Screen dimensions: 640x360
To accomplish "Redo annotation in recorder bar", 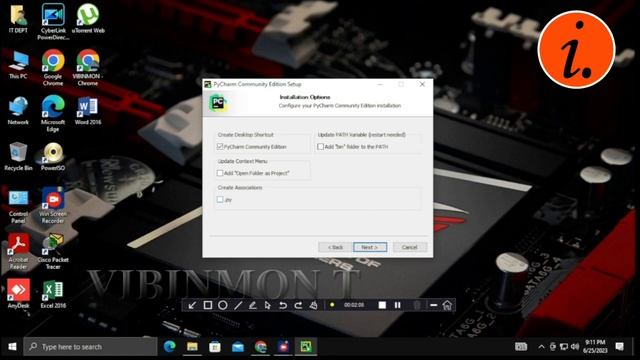I will coord(298,305).
